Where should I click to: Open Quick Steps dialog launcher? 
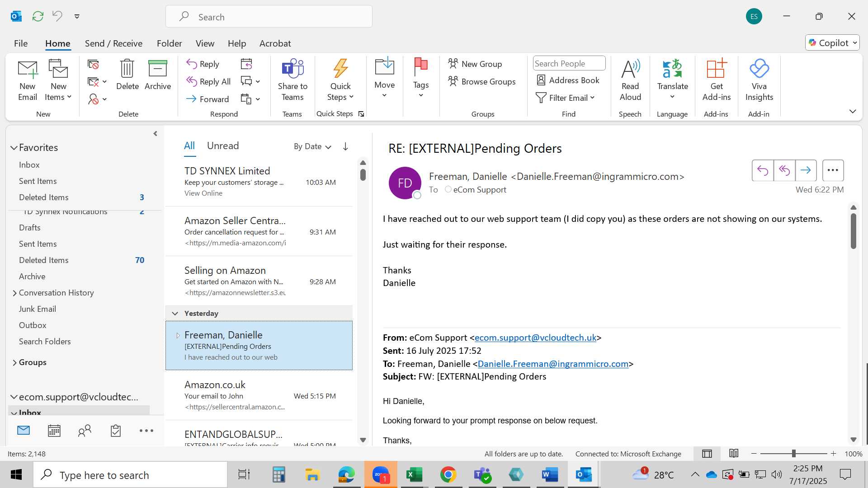coord(361,114)
